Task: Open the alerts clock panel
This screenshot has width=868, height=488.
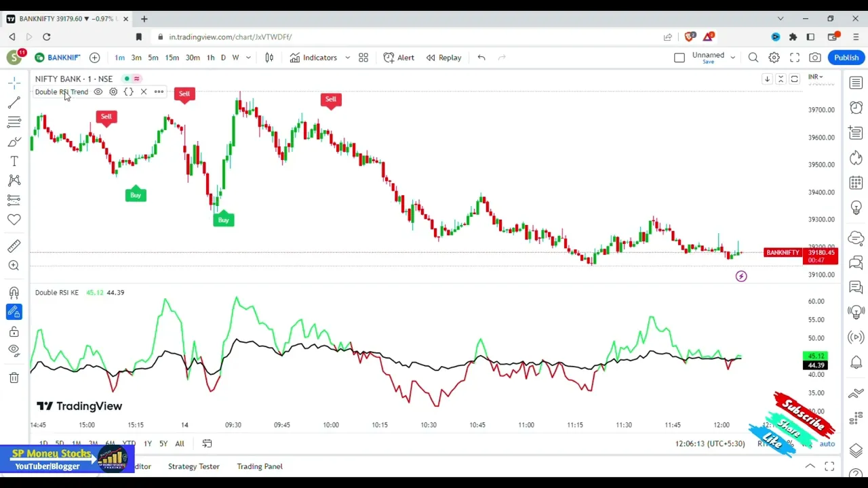Action: pos(856,108)
